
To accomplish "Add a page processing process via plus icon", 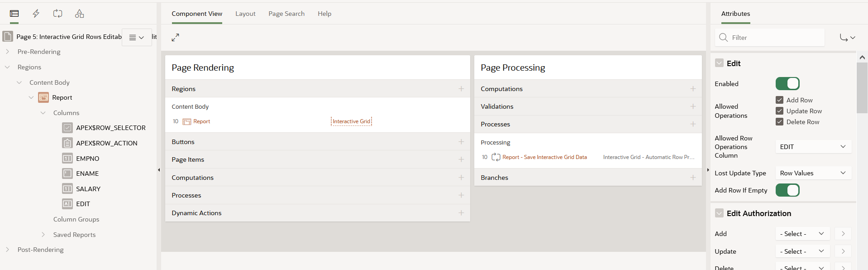I will click(x=693, y=124).
